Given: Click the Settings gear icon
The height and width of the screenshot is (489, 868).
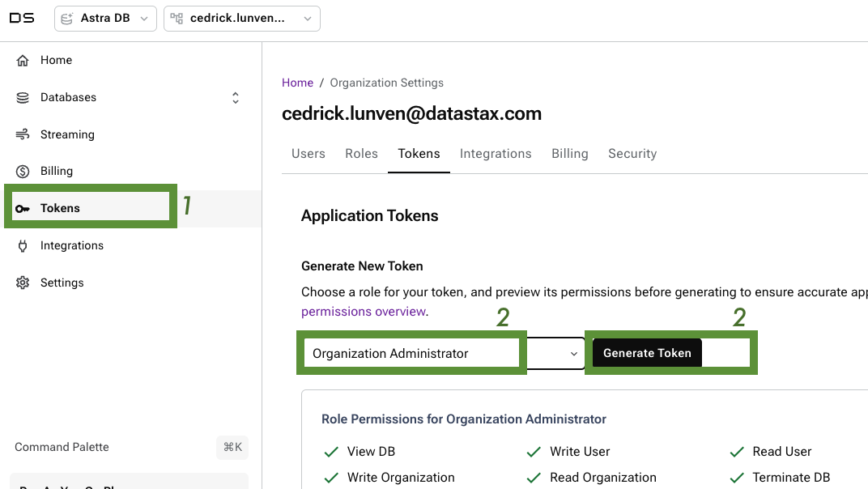Looking at the screenshot, I should [x=23, y=283].
